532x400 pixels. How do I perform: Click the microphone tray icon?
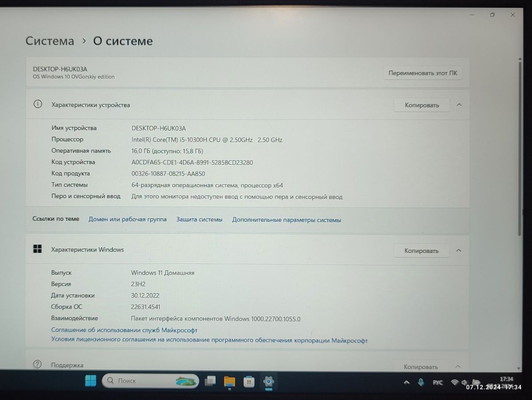(421, 382)
